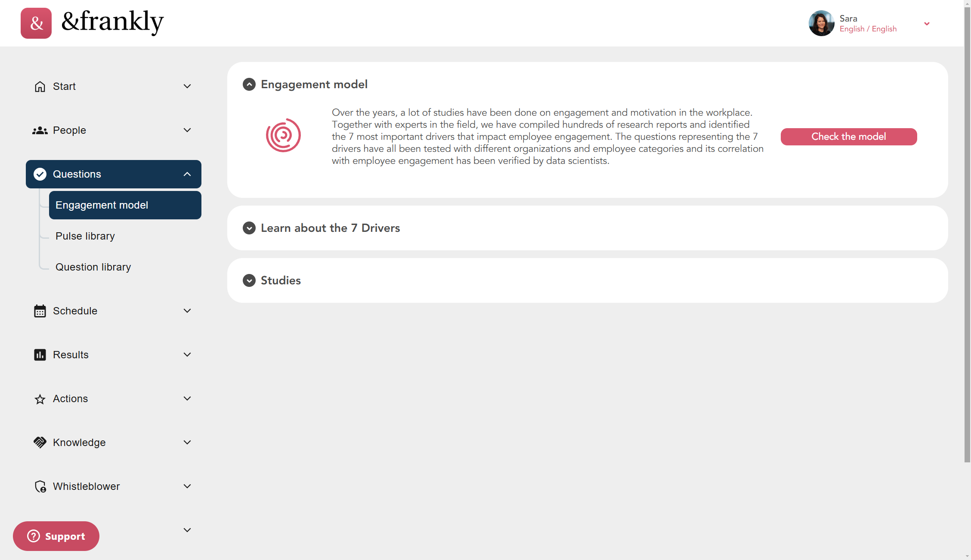The image size is (971, 560).
Task: Click the engagement model spiral target icon
Action: tap(283, 135)
